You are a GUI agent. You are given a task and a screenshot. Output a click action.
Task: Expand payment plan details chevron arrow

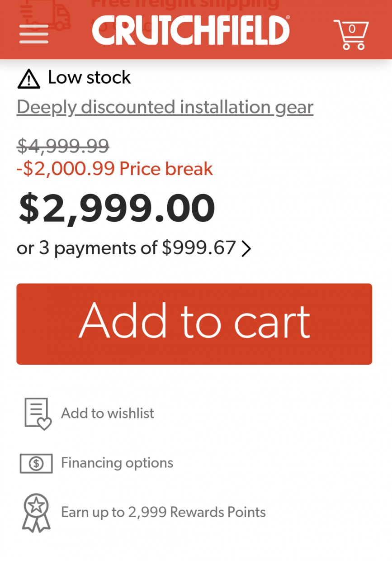(246, 248)
